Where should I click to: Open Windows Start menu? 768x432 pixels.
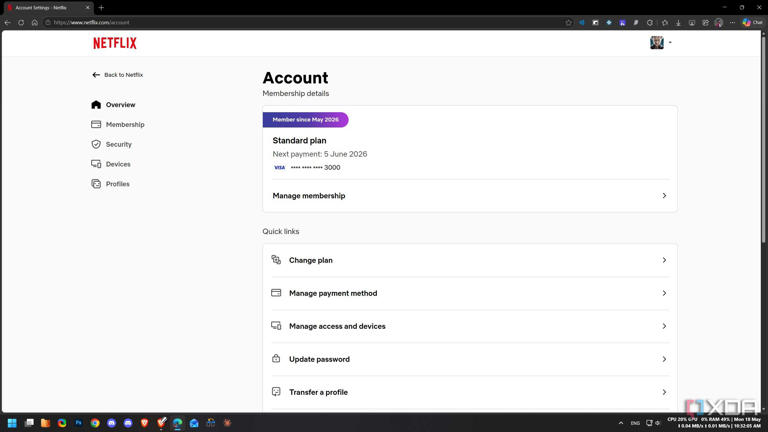coord(12,423)
